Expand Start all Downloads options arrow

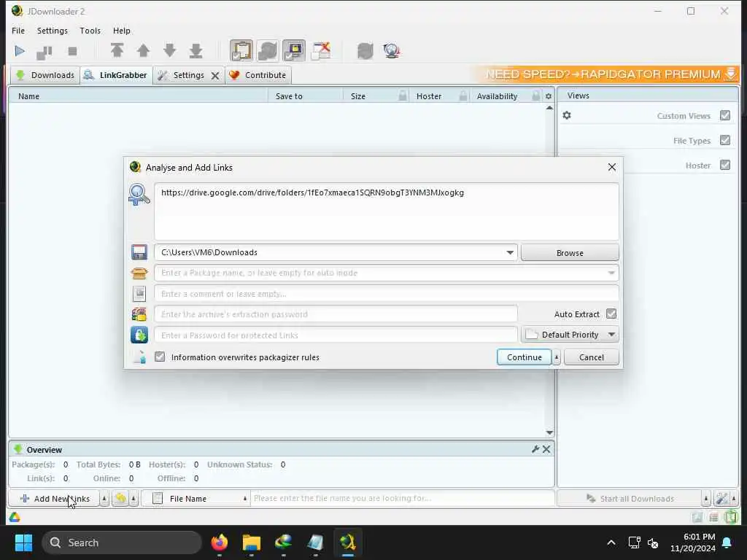pos(706,499)
